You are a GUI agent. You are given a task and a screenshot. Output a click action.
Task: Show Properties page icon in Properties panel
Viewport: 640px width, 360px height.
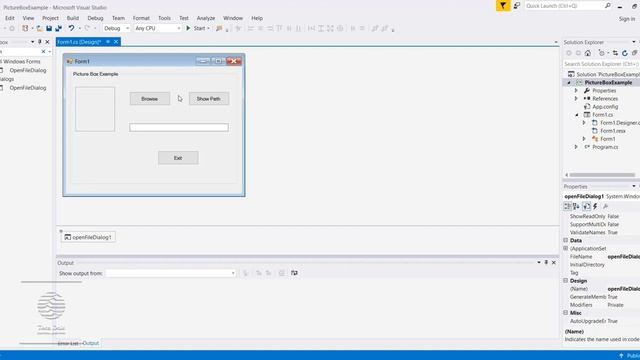[x=586, y=207]
